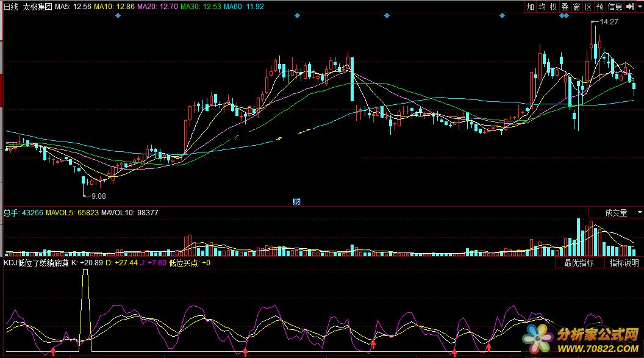This screenshot has height=358, width=644.
Task: Click the 窗 window toolbar button
Action: tap(577, 7)
